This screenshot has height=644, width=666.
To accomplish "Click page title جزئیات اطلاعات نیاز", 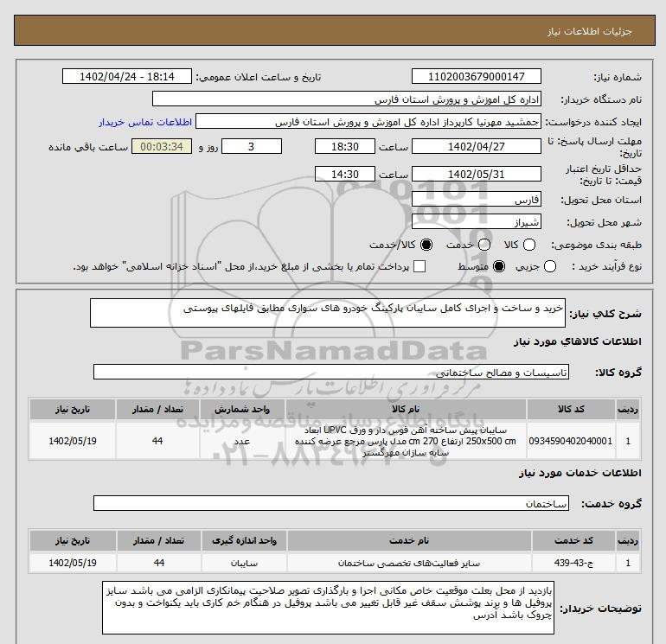I will [x=590, y=31].
